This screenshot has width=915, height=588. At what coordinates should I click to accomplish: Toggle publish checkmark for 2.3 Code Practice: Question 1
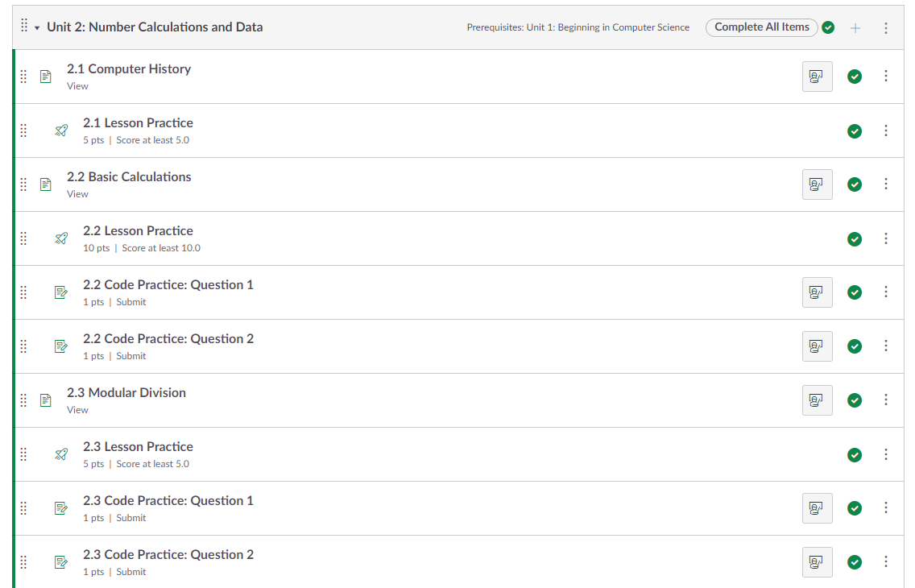(x=855, y=508)
